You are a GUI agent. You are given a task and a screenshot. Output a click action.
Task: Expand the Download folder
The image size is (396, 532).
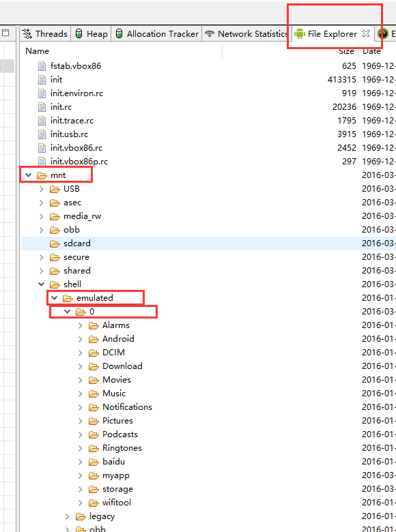point(81,366)
